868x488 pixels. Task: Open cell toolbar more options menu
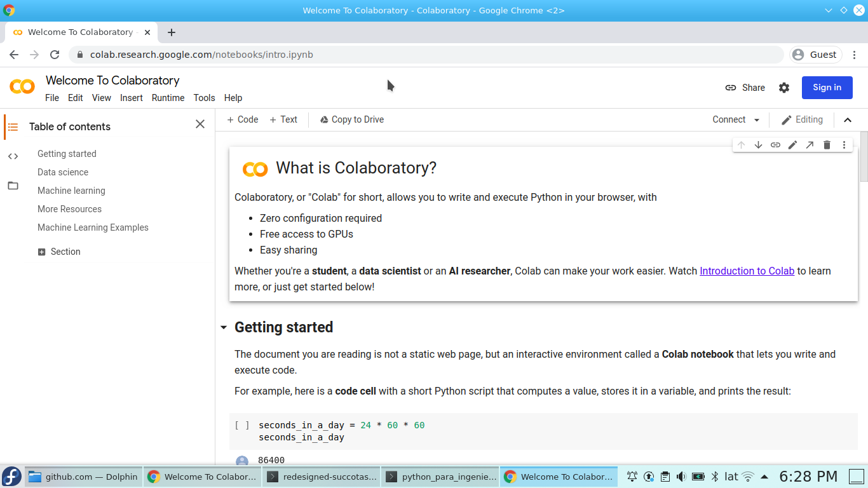click(x=844, y=145)
